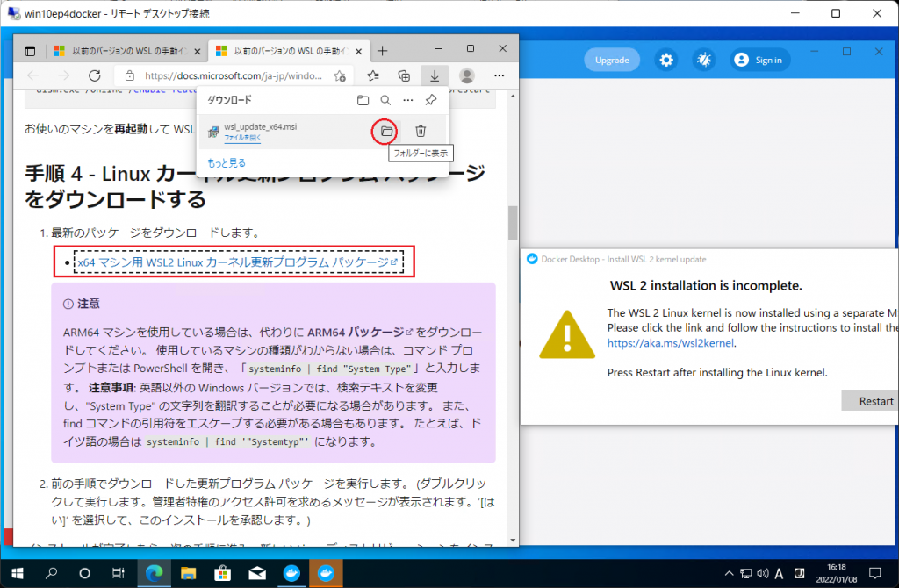Click the page scrollbar up arrow
This screenshot has height=588, width=899.
click(513, 97)
